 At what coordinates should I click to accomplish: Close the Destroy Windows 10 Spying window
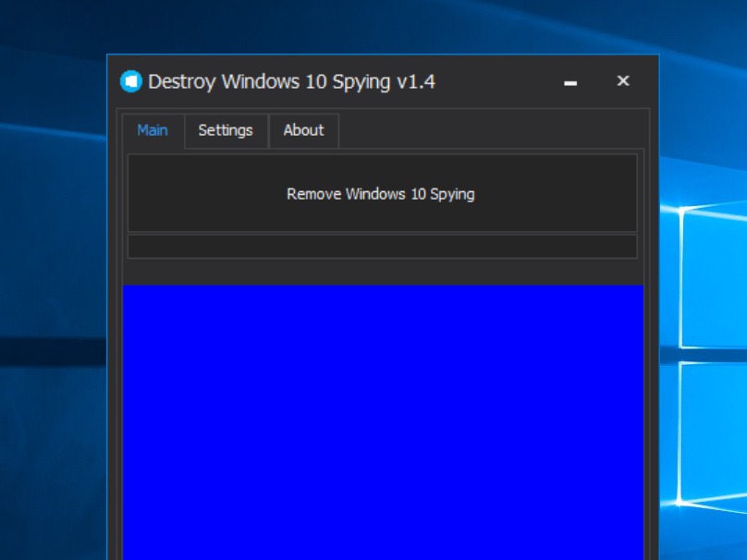623,81
